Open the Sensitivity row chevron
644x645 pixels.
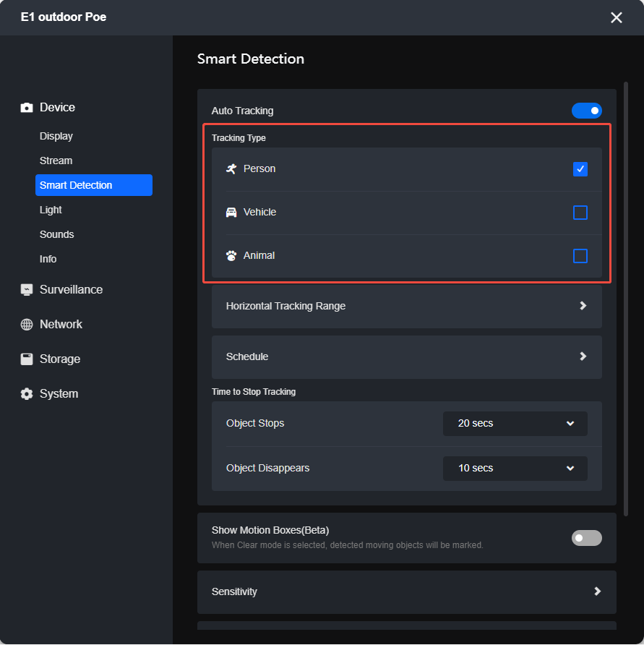pyautogui.click(x=598, y=591)
